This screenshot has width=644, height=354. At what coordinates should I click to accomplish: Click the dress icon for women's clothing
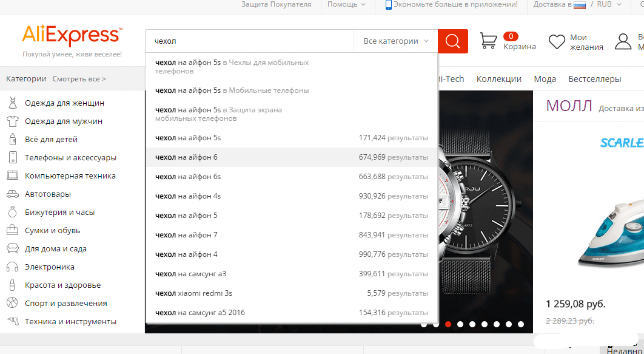tap(12, 103)
